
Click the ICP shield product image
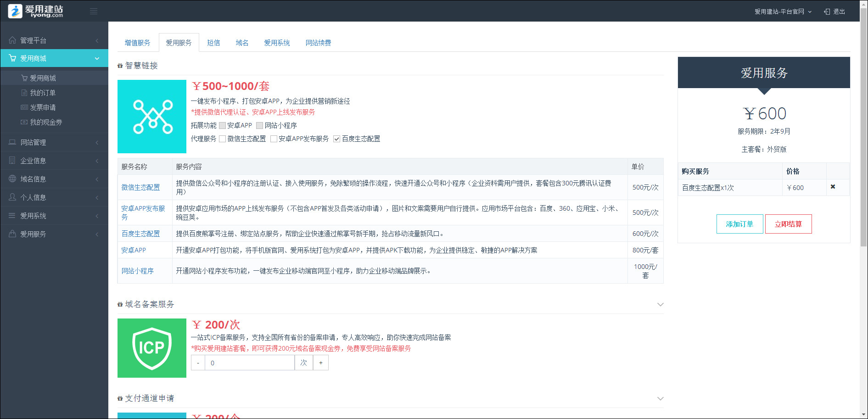click(152, 348)
